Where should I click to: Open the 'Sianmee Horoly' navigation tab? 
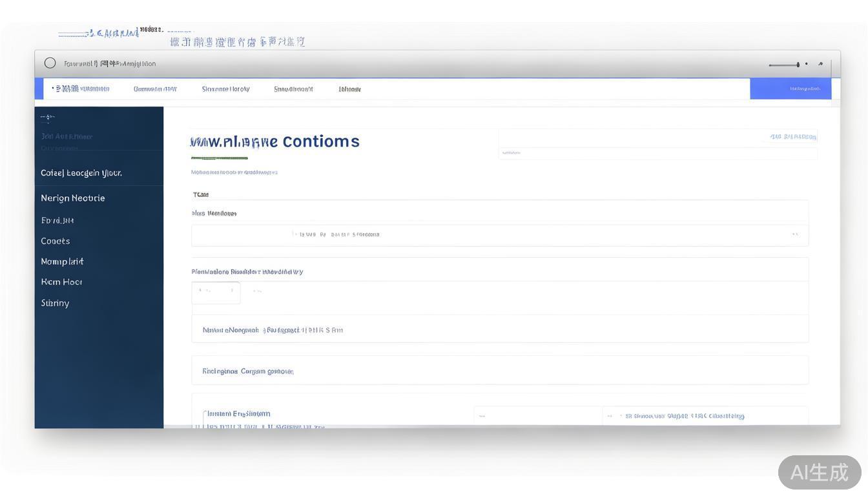tap(225, 89)
